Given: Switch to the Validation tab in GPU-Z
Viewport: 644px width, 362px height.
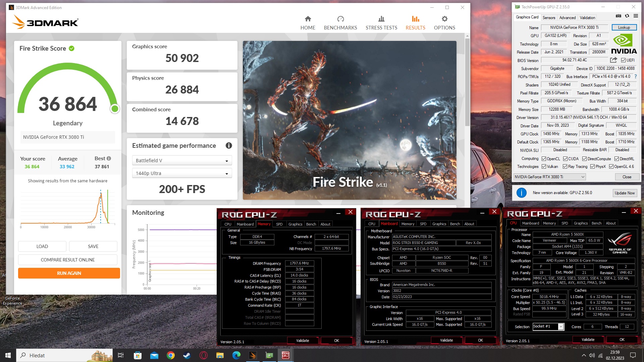Looking at the screenshot, I should pos(587,18).
